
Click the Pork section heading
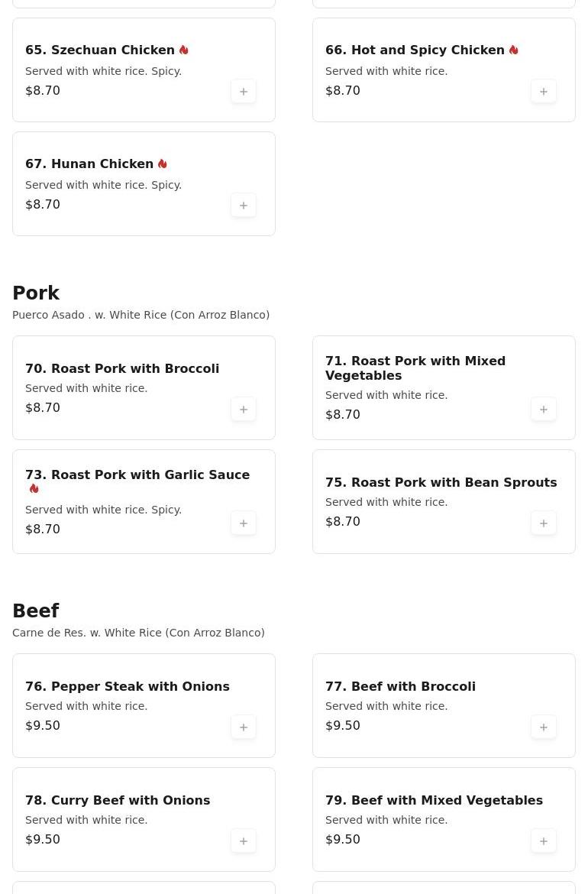(36, 293)
